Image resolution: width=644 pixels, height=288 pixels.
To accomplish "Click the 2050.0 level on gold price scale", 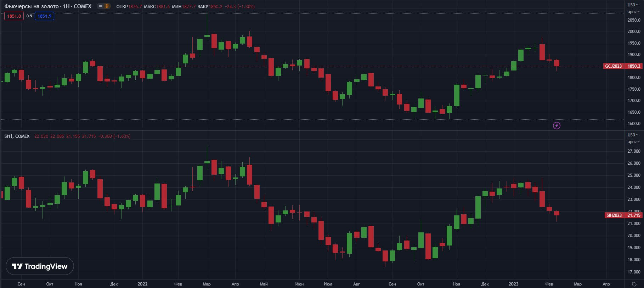I will (x=634, y=20).
